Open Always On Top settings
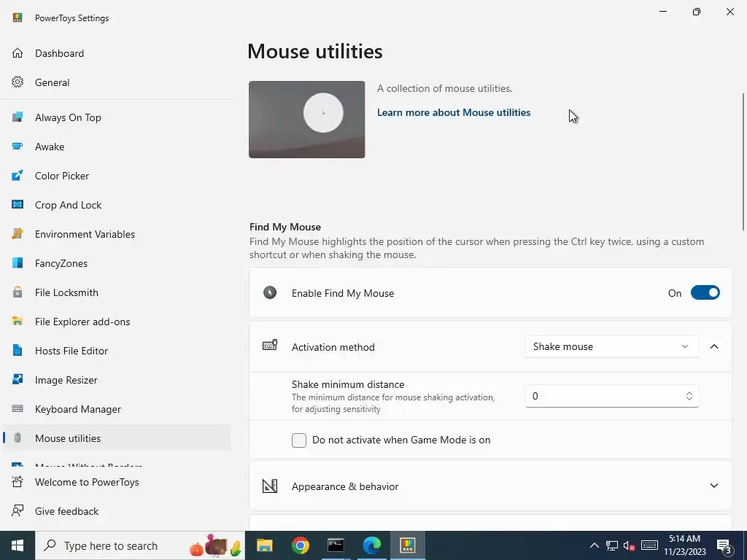Screen dimensions: 747x560 [116, 117]
